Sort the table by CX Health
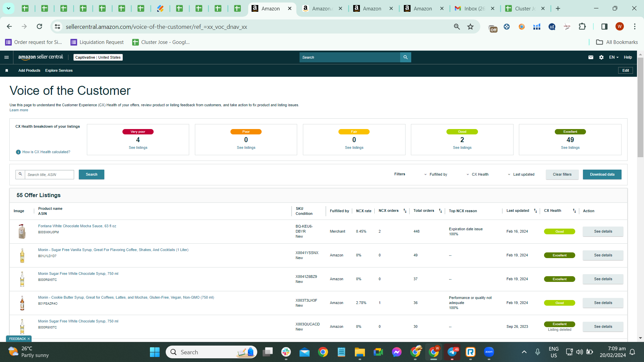This screenshot has height=362, width=644. tap(574, 211)
